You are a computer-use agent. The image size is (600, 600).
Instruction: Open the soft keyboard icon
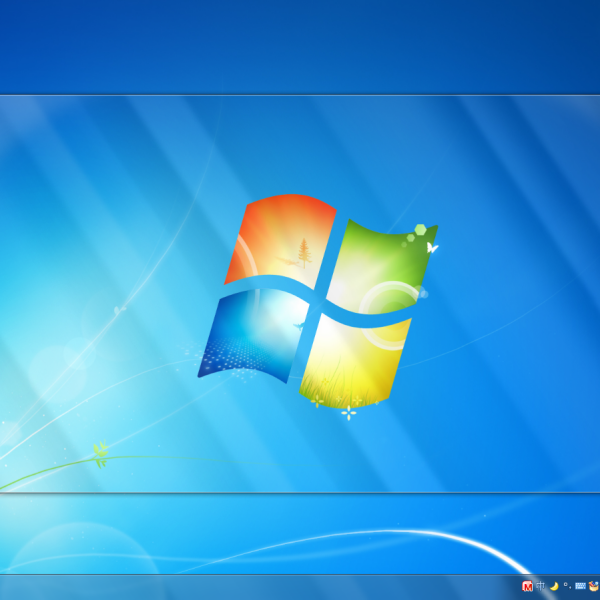pos(580,586)
